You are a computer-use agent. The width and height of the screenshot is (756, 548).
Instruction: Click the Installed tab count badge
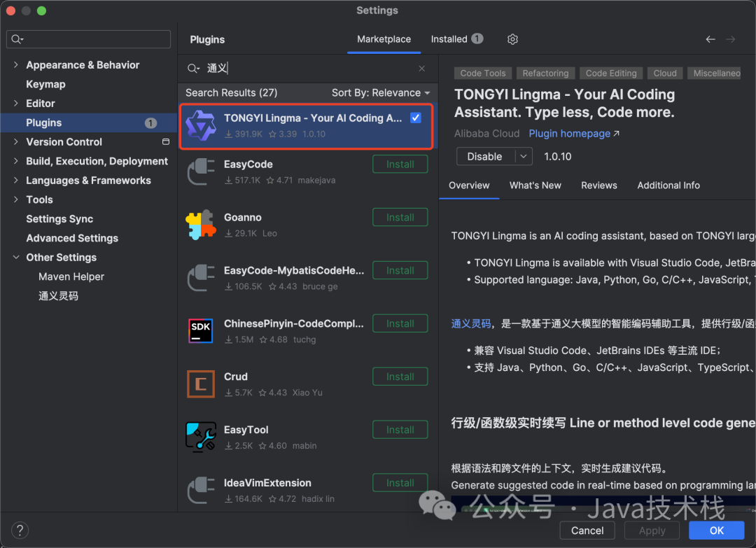[x=477, y=38]
